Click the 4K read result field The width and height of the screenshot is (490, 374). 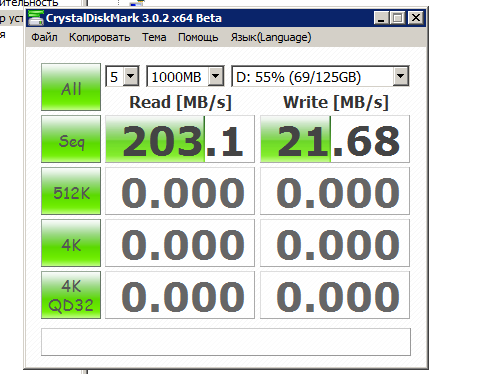tap(180, 243)
